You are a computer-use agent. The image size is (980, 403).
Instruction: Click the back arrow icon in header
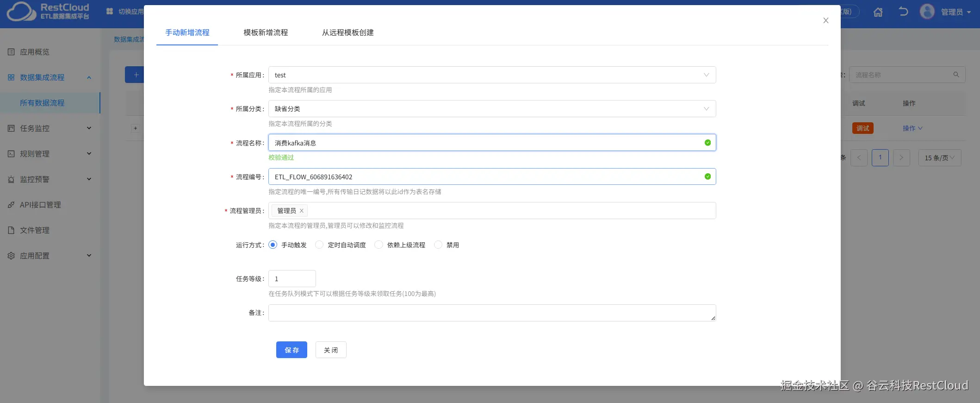tap(903, 12)
